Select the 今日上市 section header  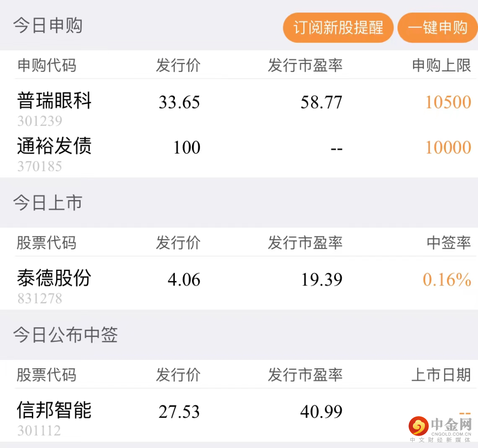(x=48, y=203)
